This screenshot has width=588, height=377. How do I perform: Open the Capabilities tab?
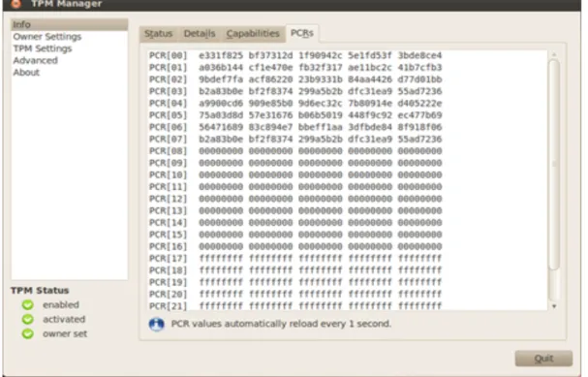[x=253, y=34]
